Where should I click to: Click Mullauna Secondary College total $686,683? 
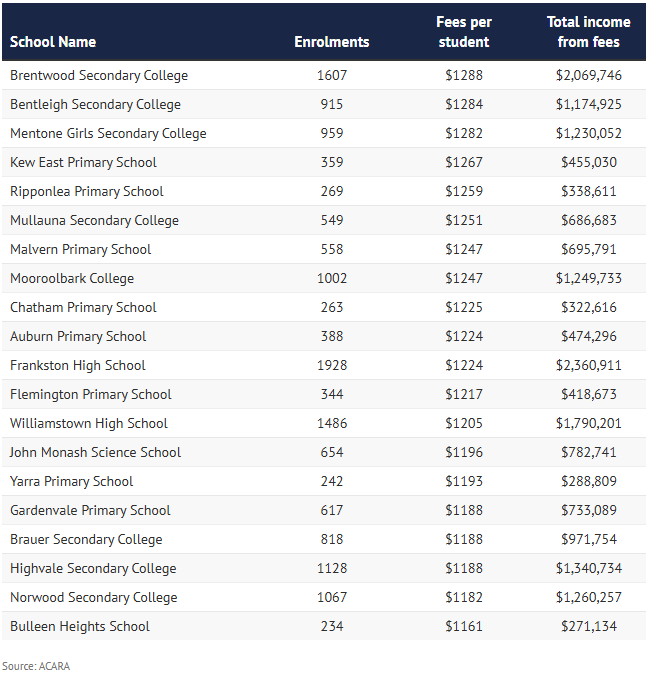tap(589, 220)
